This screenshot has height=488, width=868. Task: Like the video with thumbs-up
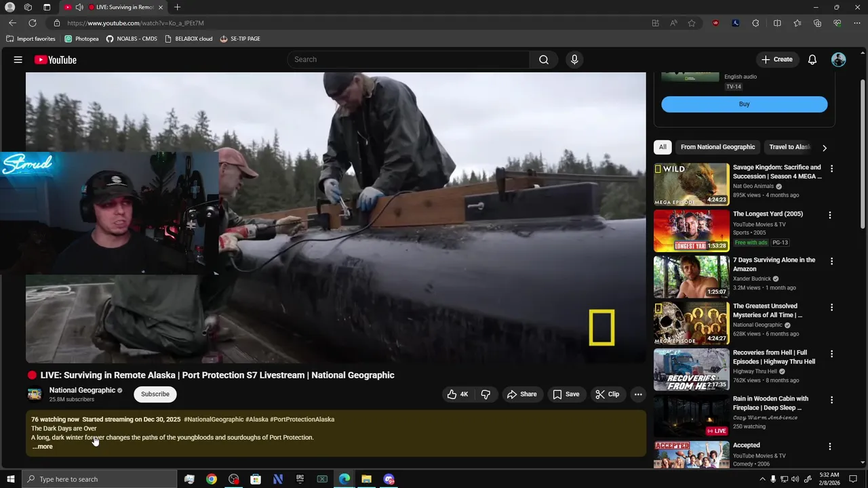(x=458, y=394)
